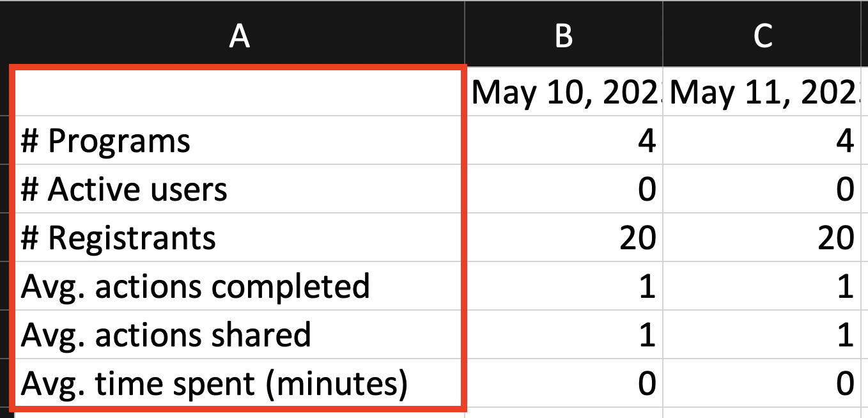Select time spent value in column B
The height and width of the screenshot is (418, 868).
click(564, 383)
